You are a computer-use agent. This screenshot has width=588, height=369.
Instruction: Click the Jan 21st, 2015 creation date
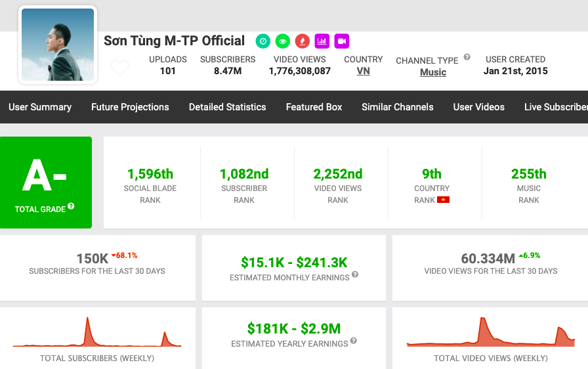[515, 71]
